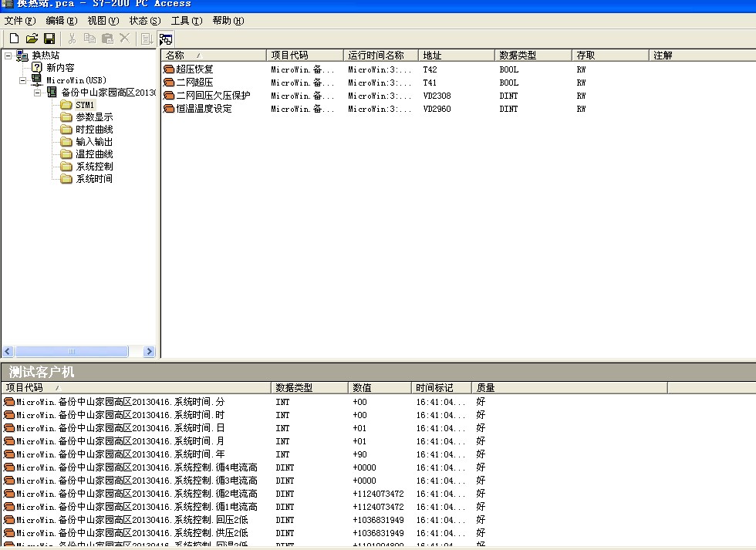Collapse the 换热站 root node
The image size is (756, 550).
pyautogui.click(x=8, y=56)
